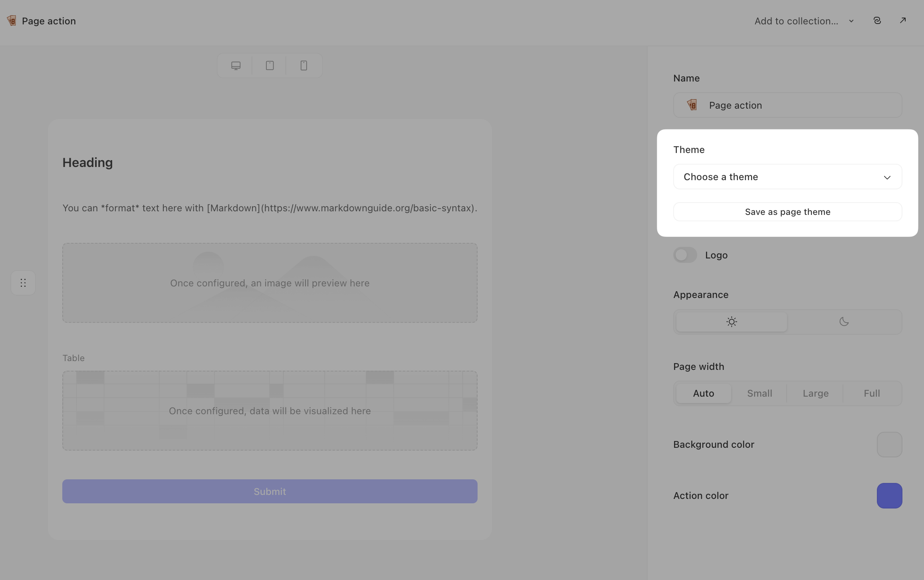Open page in new window arrow icon

[x=902, y=21]
